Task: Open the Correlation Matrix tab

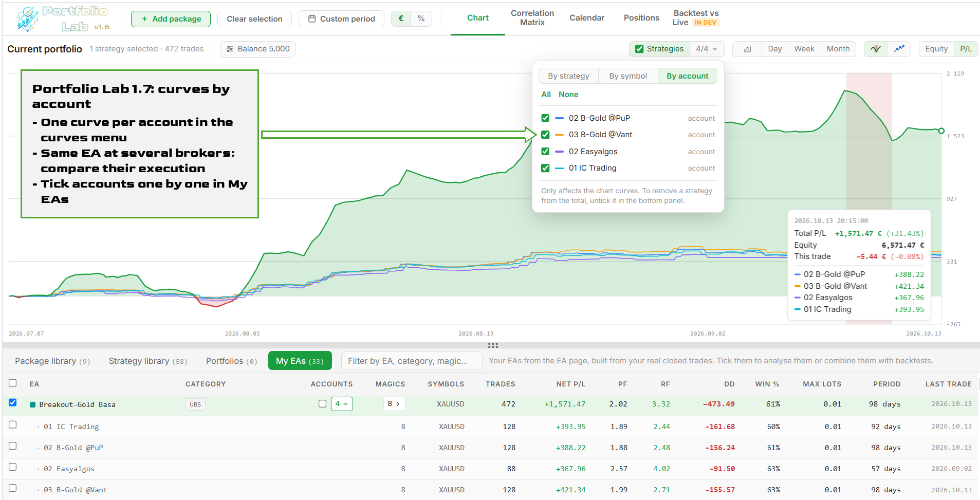Action: [532, 18]
